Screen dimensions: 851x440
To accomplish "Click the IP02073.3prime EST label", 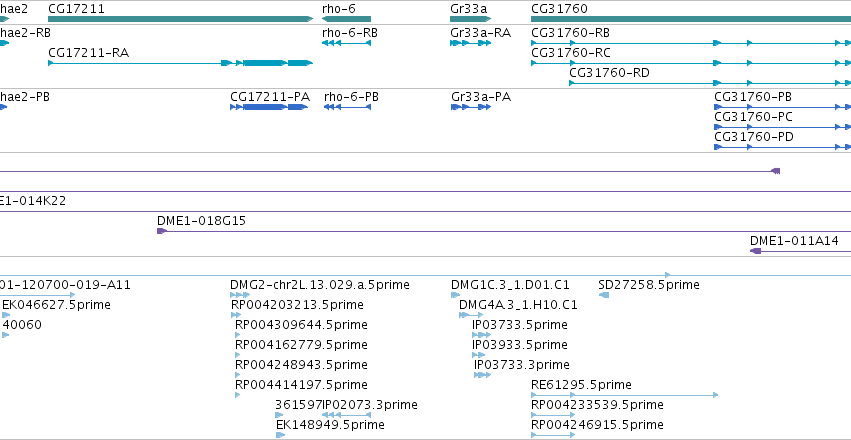I will pos(370,405).
